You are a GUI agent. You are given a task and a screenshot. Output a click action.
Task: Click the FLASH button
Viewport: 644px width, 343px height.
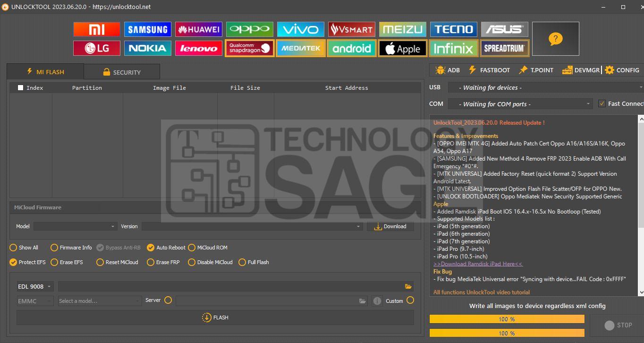(x=215, y=317)
